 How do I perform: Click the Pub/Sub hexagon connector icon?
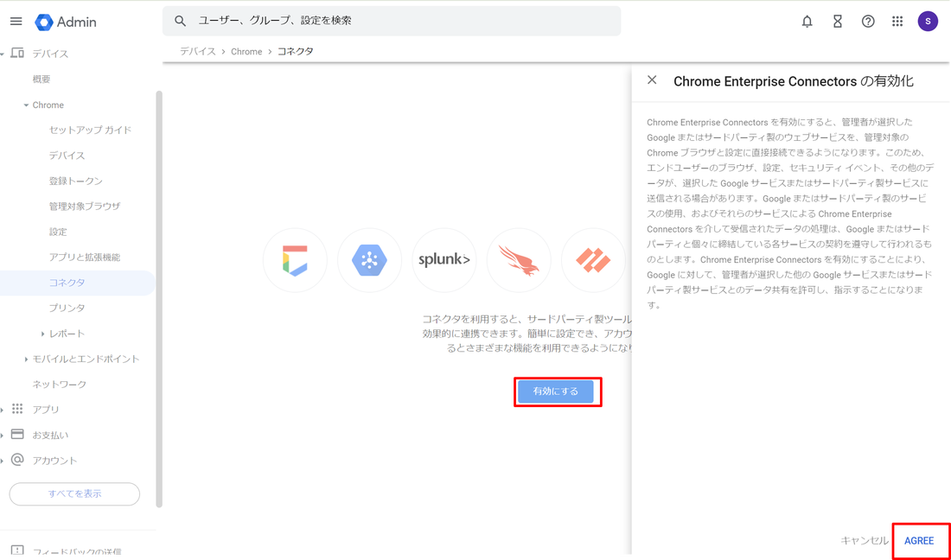369,260
